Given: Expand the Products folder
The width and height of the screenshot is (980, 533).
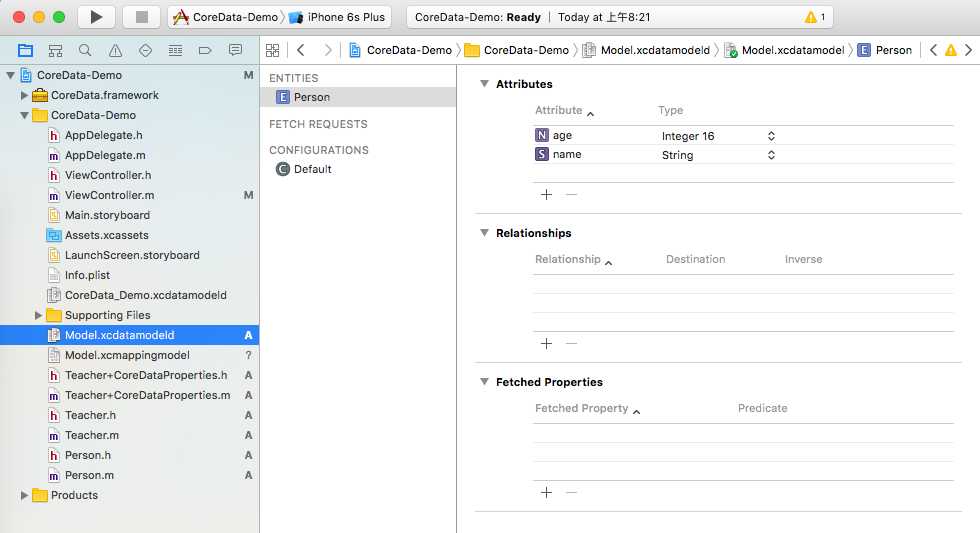Looking at the screenshot, I should (24, 495).
